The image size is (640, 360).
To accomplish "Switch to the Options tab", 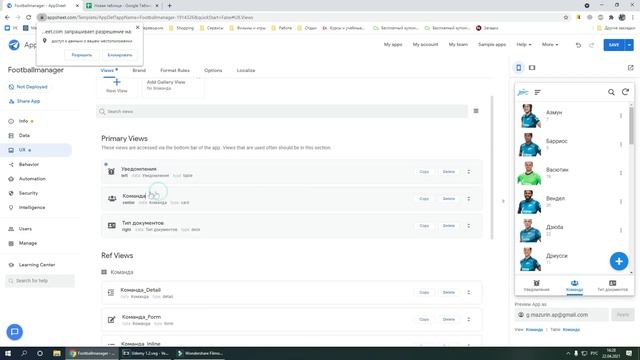I will [x=213, y=70].
